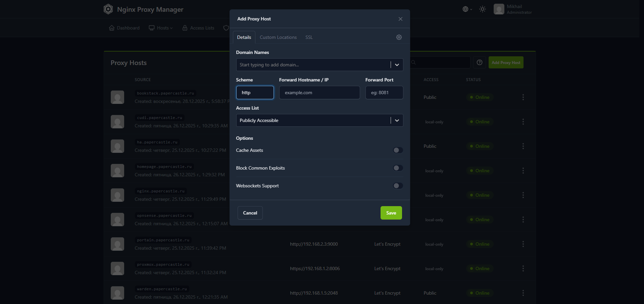644x304 pixels.
Task: Click the Nginx Proxy Manager logo icon
Action: point(108,9)
